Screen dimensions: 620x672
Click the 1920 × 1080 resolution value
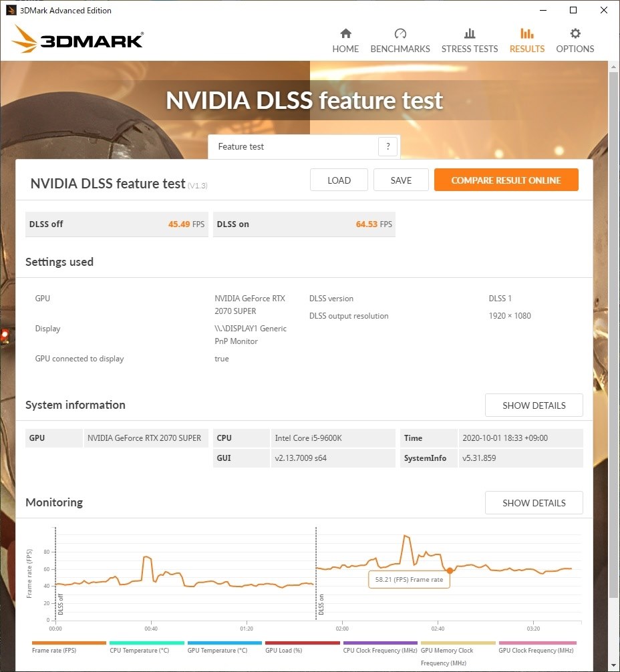pos(509,316)
